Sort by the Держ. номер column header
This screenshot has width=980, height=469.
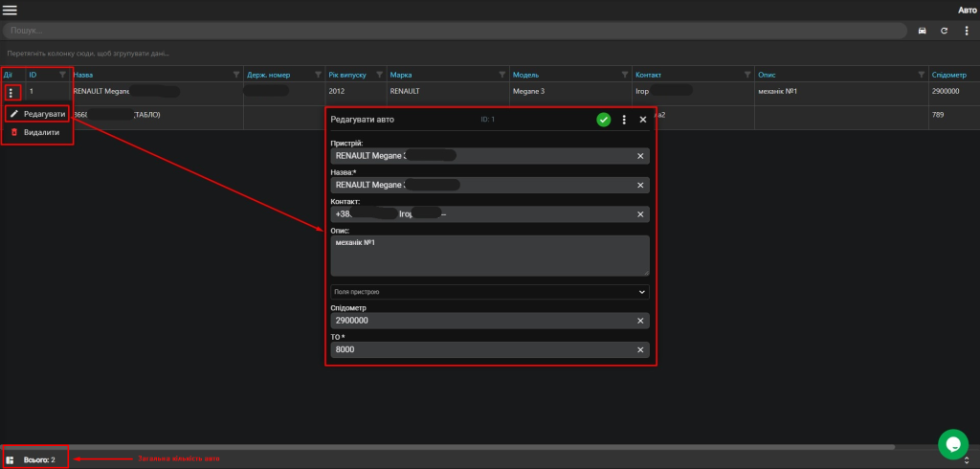269,75
